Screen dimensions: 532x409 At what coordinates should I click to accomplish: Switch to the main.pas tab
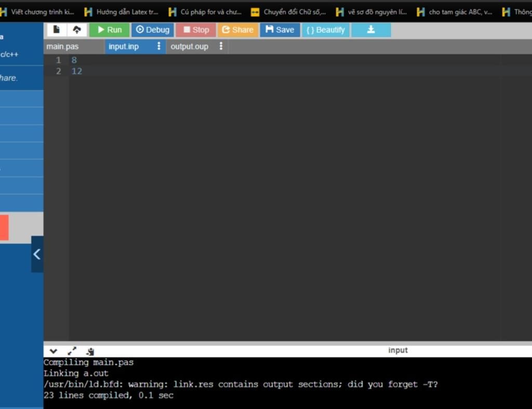coord(62,46)
